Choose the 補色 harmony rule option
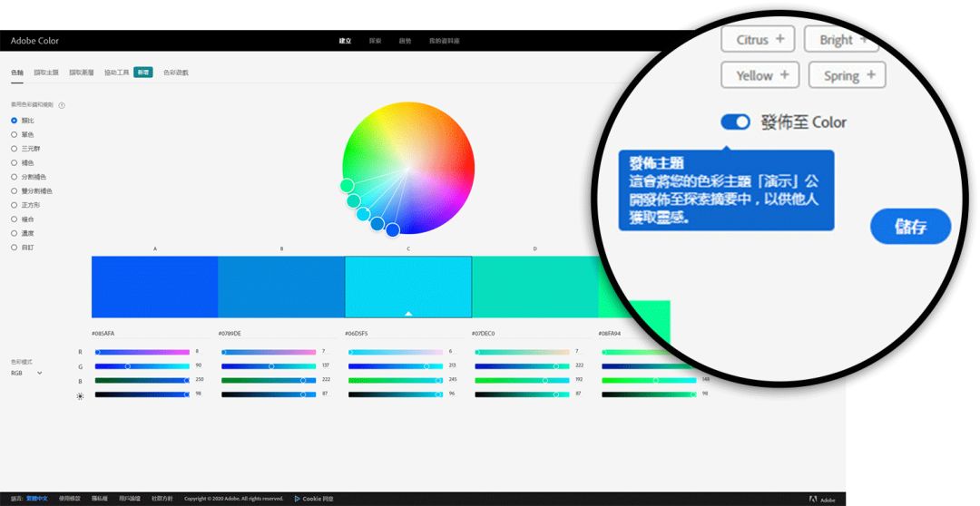 15,162
